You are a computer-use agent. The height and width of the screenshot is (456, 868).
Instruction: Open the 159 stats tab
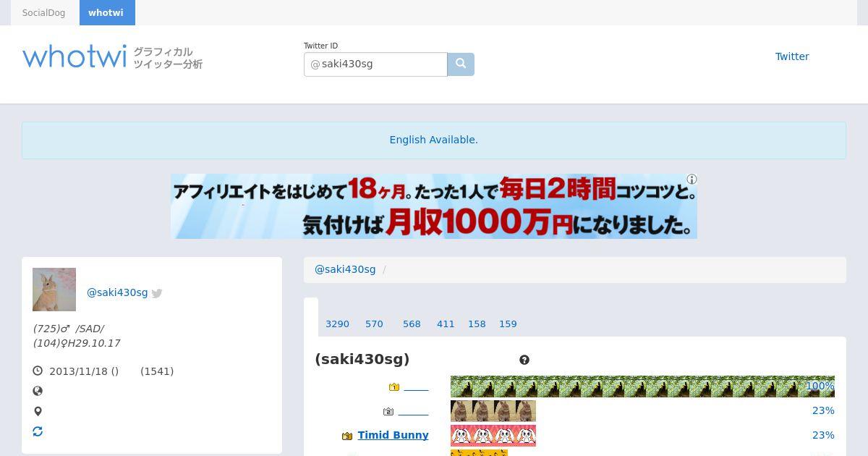point(508,324)
